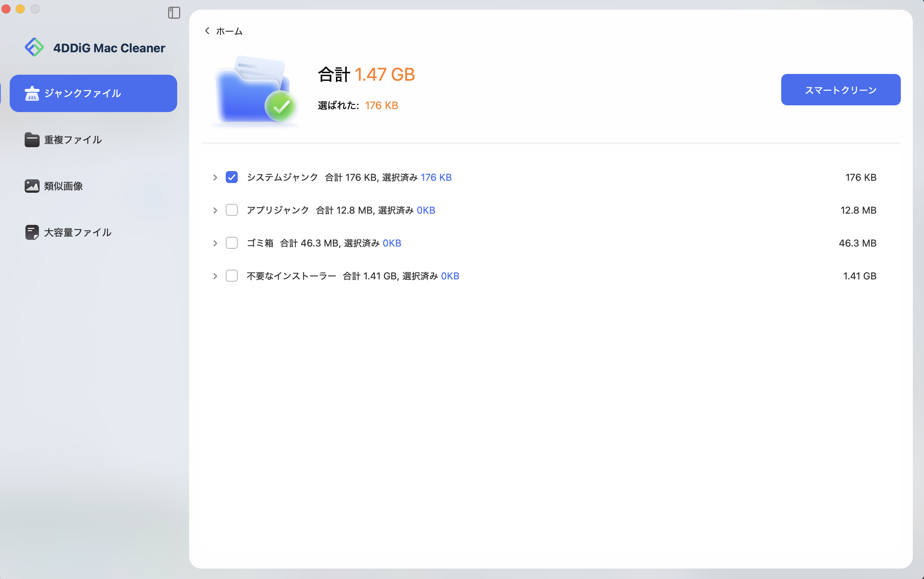Select the 類似画像 image icon

tap(32, 186)
